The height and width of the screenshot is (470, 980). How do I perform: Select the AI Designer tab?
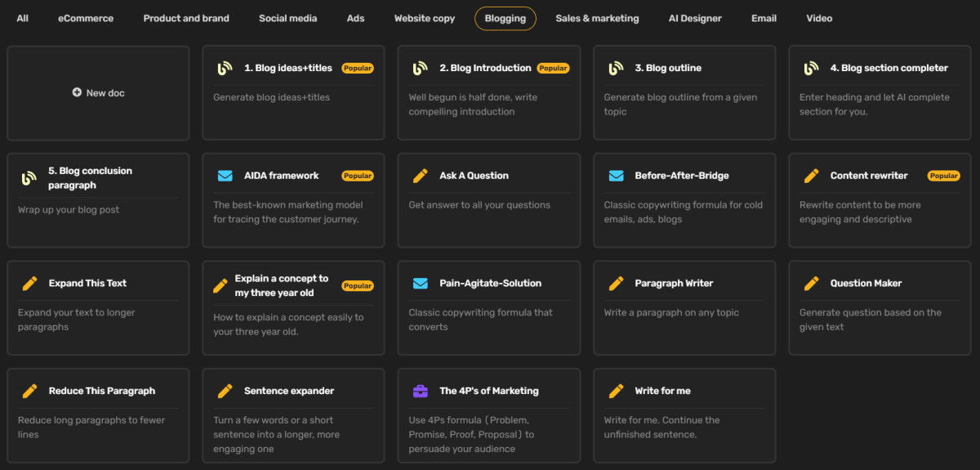695,18
